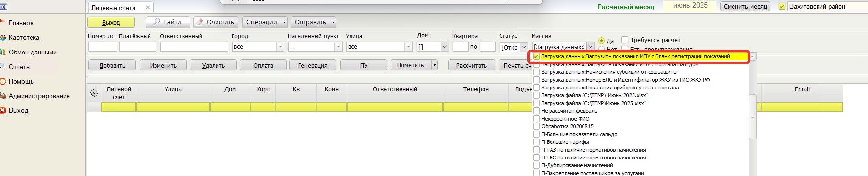The height and width of the screenshot is (176, 868).
Task: Click the Квартира 'по' input field
Action: click(487, 47)
